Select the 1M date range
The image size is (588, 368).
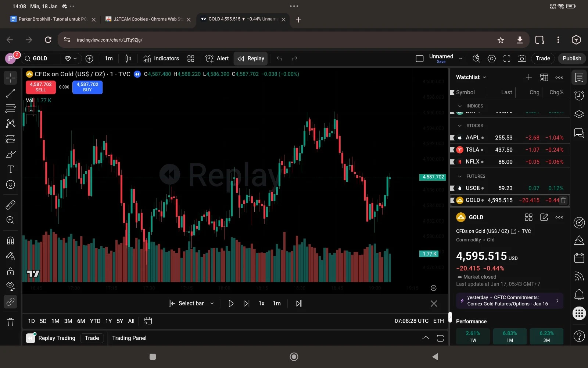[x=55, y=321]
